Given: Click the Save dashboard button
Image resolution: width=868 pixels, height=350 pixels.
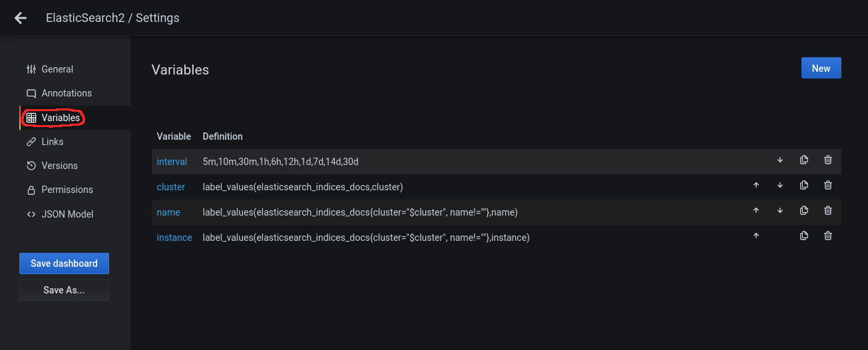Looking at the screenshot, I should click(x=64, y=263).
